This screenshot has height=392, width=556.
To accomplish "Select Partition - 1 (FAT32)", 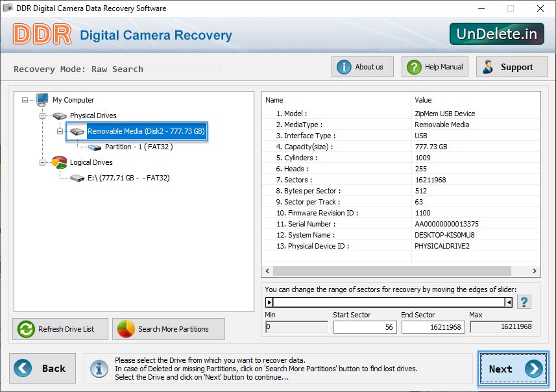I will point(139,147).
